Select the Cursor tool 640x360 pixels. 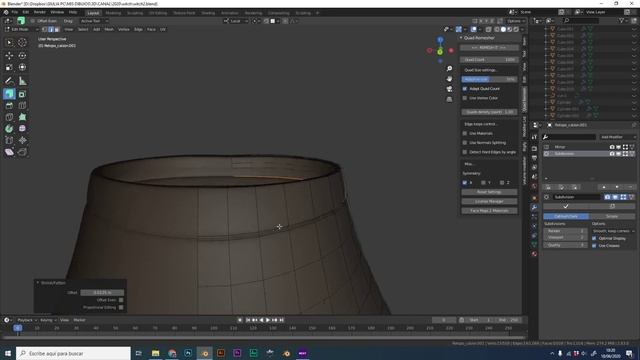pos(22,42)
